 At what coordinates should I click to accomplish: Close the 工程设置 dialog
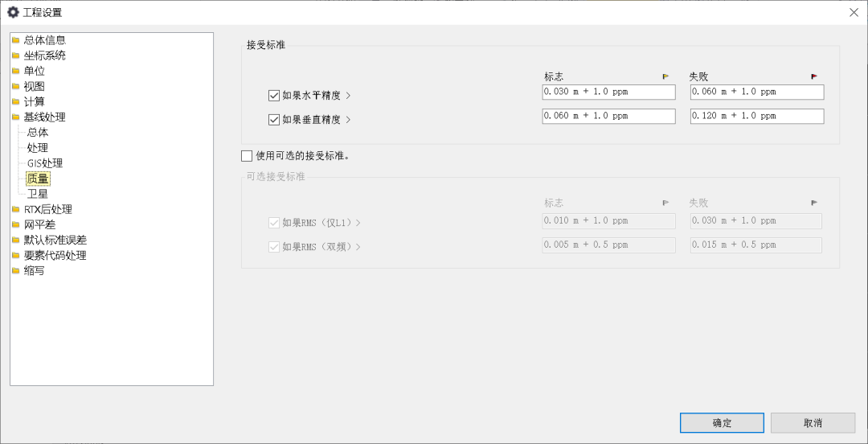pos(854,12)
